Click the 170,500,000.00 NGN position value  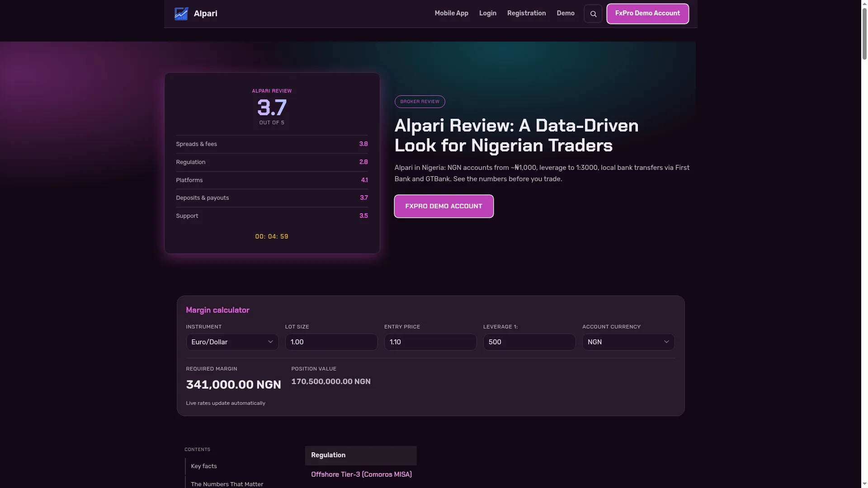[x=331, y=382]
